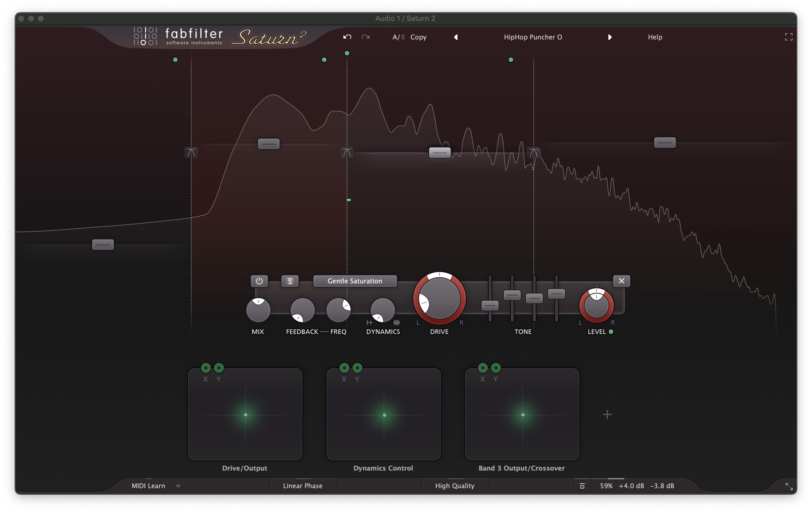The height and width of the screenshot is (512, 812).
Task: Click the modulation indicator dot above second crossover
Action: [x=347, y=53]
